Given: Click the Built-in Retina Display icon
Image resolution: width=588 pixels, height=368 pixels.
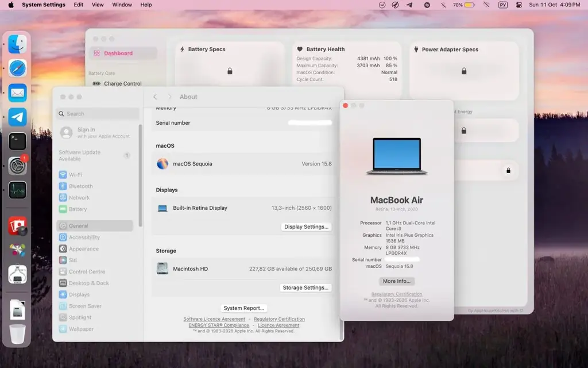Looking at the screenshot, I should click(163, 208).
